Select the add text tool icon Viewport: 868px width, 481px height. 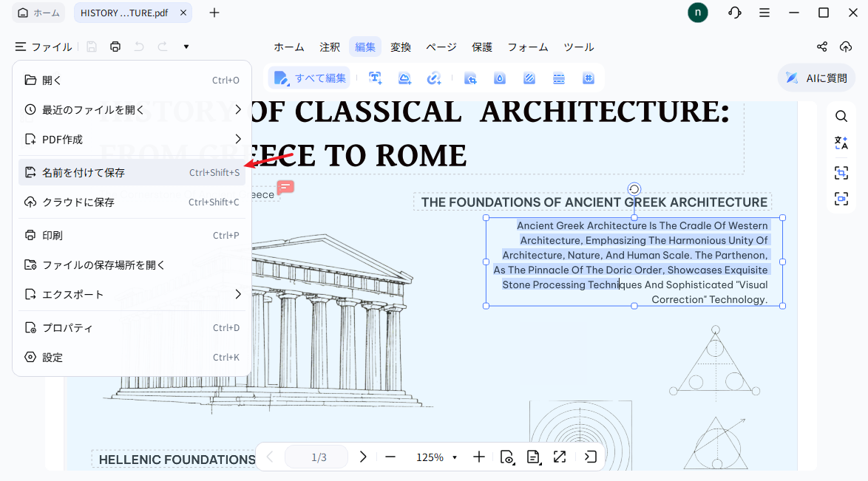tap(376, 78)
